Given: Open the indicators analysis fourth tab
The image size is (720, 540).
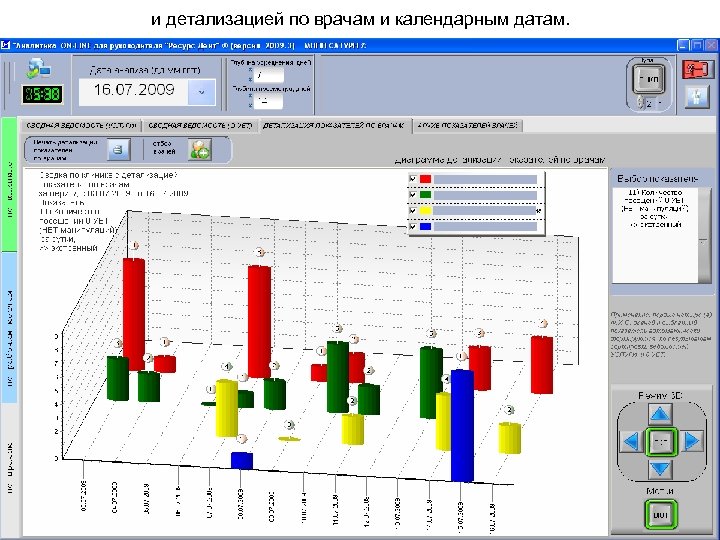Looking at the screenshot, I should (468, 125).
